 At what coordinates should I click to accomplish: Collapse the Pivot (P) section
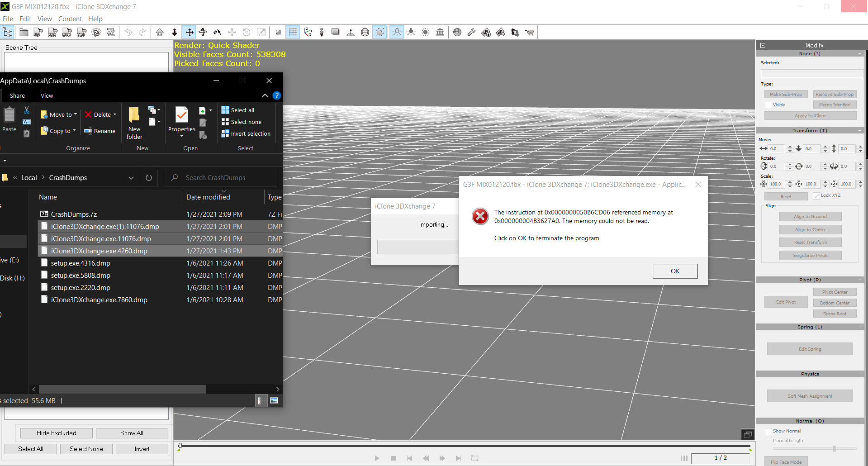[859, 280]
